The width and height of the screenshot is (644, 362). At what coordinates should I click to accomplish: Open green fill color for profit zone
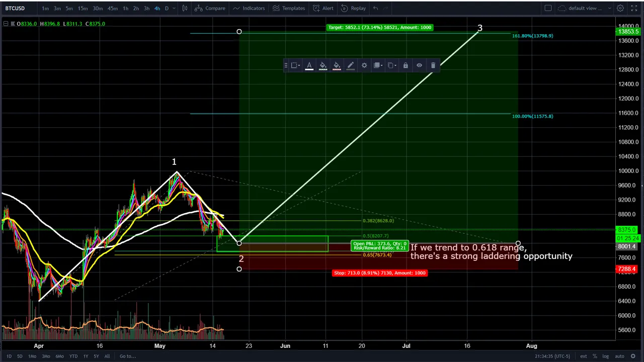pos(323,65)
